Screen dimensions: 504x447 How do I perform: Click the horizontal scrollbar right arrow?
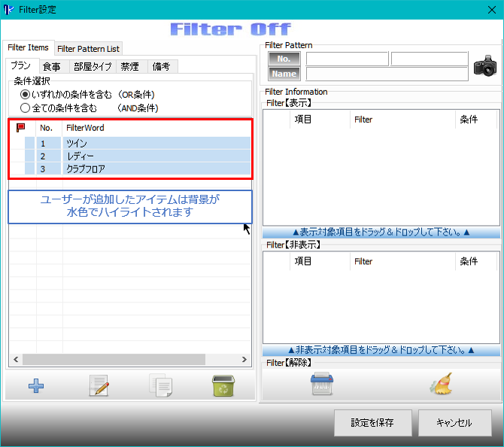[x=244, y=360]
